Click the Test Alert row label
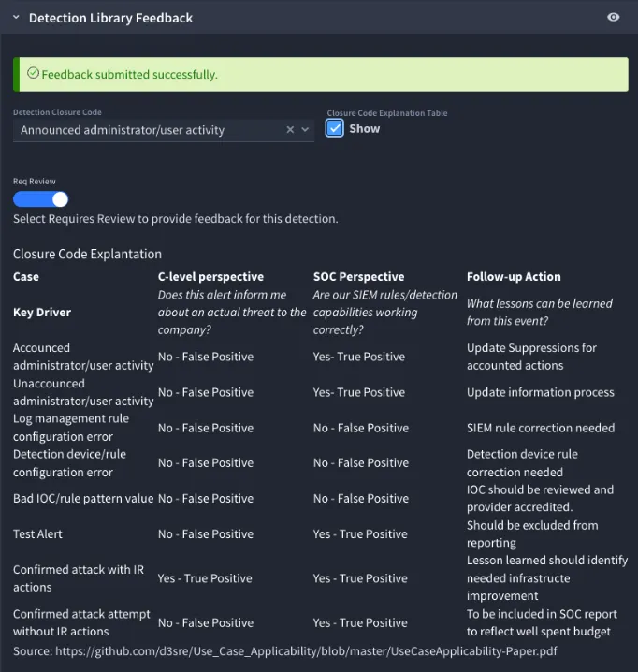 tap(37, 534)
